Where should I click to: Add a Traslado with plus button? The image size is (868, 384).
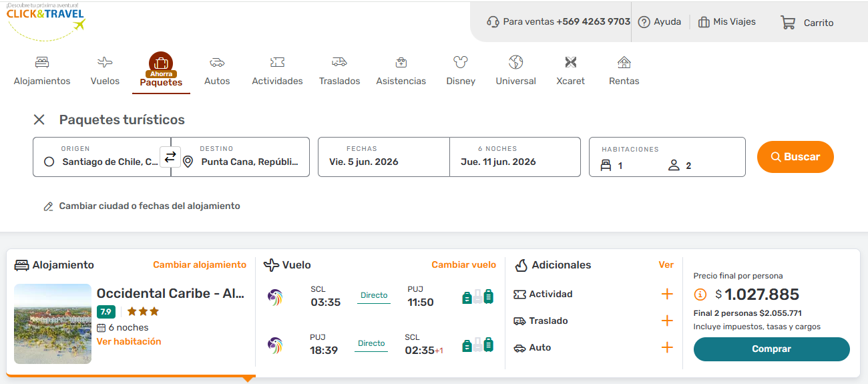tap(666, 321)
